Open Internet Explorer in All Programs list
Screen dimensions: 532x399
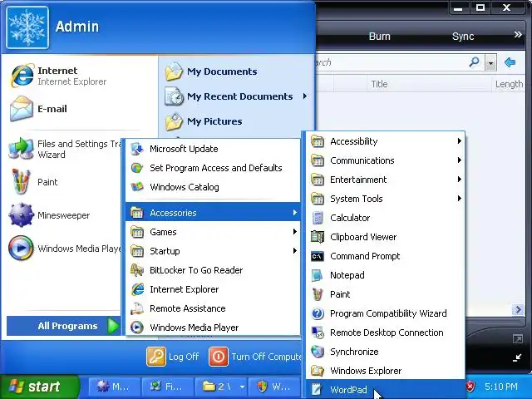click(213, 289)
